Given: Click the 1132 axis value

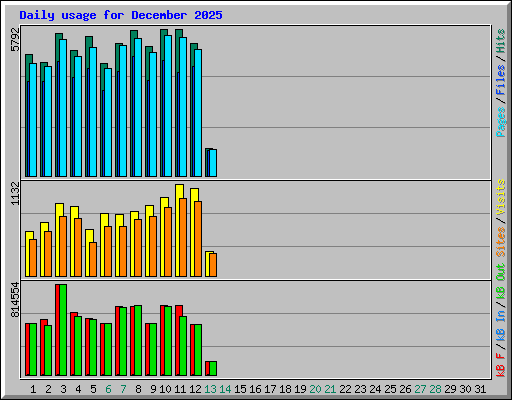Looking at the screenshot, I should (15, 193).
